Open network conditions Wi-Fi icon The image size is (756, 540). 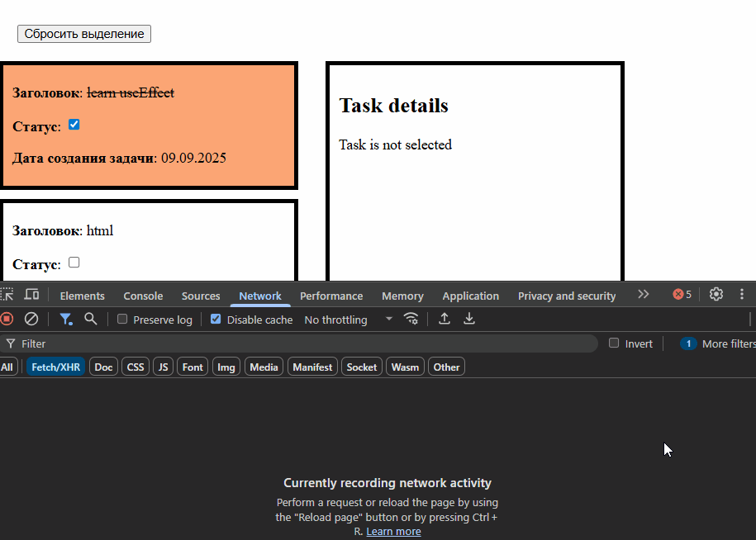coord(411,319)
